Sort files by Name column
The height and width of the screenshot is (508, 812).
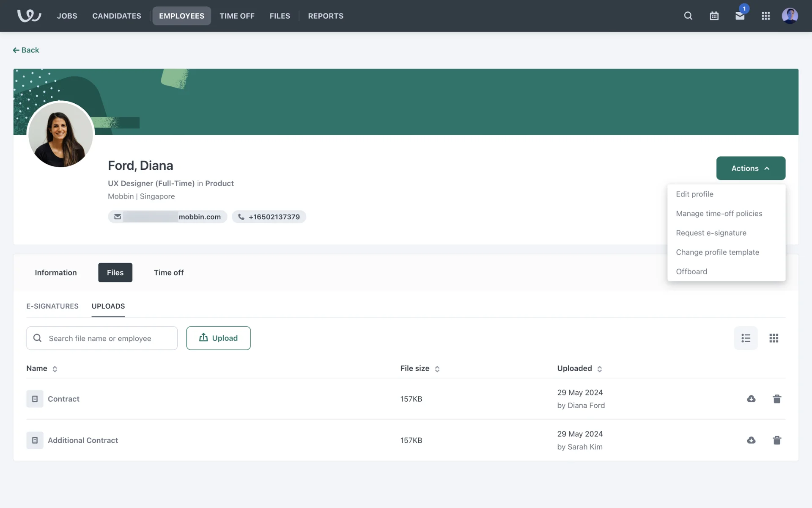tap(55, 369)
